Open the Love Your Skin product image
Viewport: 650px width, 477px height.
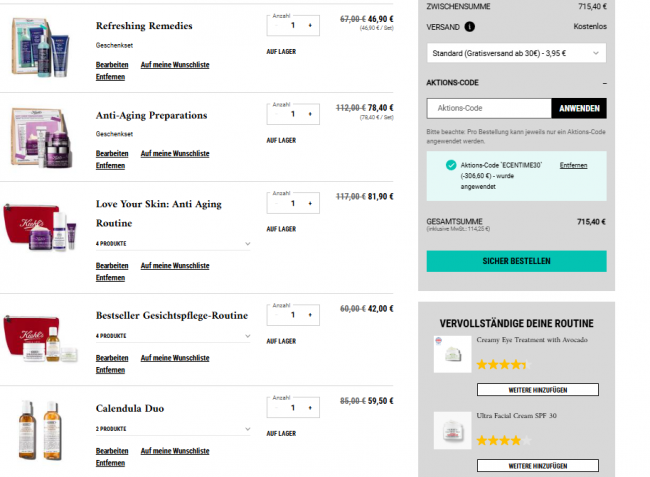pyautogui.click(x=40, y=226)
